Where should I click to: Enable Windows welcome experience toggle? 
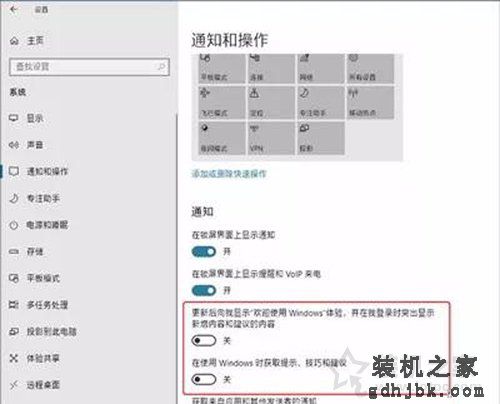[204, 340]
